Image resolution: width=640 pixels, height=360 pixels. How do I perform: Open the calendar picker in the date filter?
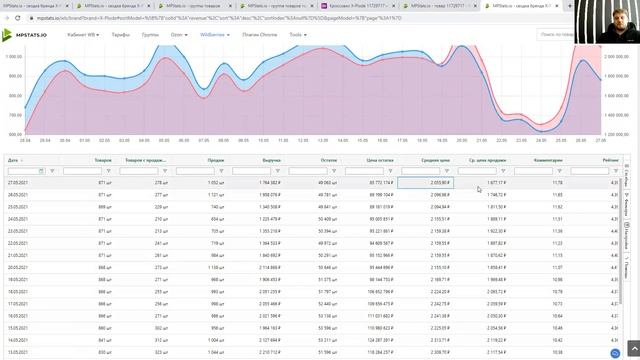pyautogui.click(x=41, y=171)
